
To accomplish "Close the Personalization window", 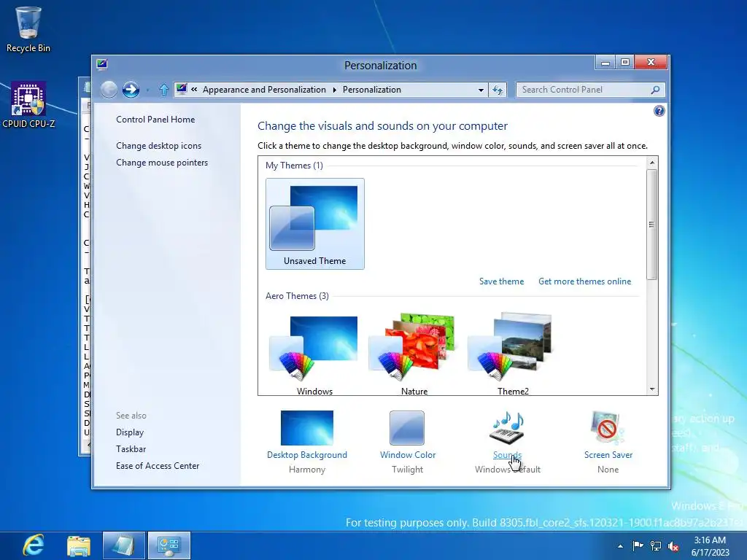I will click(x=651, y=63).
